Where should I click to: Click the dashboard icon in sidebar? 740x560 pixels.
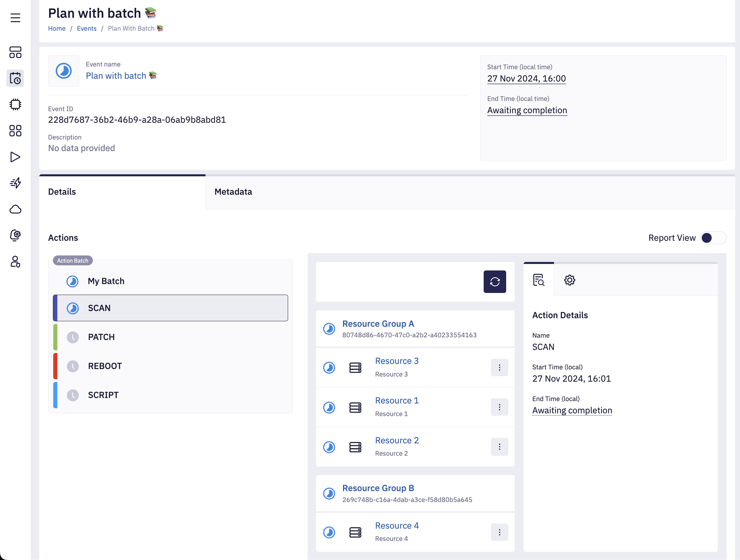(15, 52)
